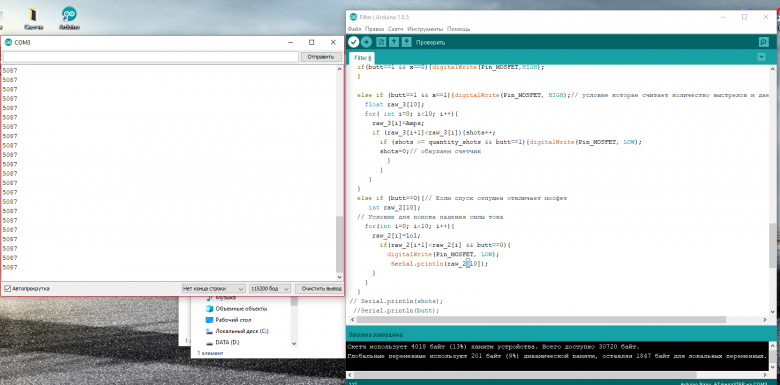Image resolution: width=780 pixels, height=385 pixels.
Task: Select Рабочий стол in Explorer tree
Action: pyautogui.click(x=233, y=320)
